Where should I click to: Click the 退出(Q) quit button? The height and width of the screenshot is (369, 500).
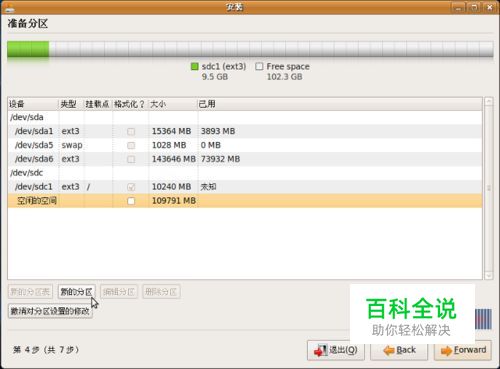(336, 350)
